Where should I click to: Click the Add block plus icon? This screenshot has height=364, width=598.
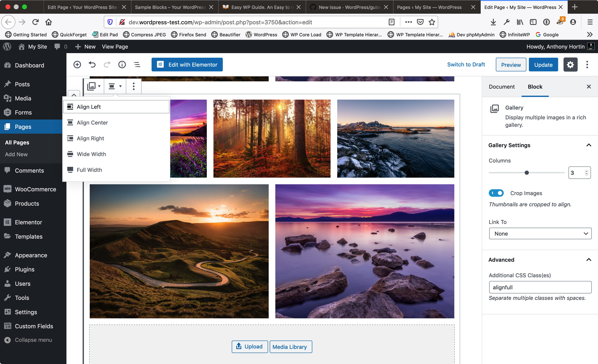tap(77, 65)
